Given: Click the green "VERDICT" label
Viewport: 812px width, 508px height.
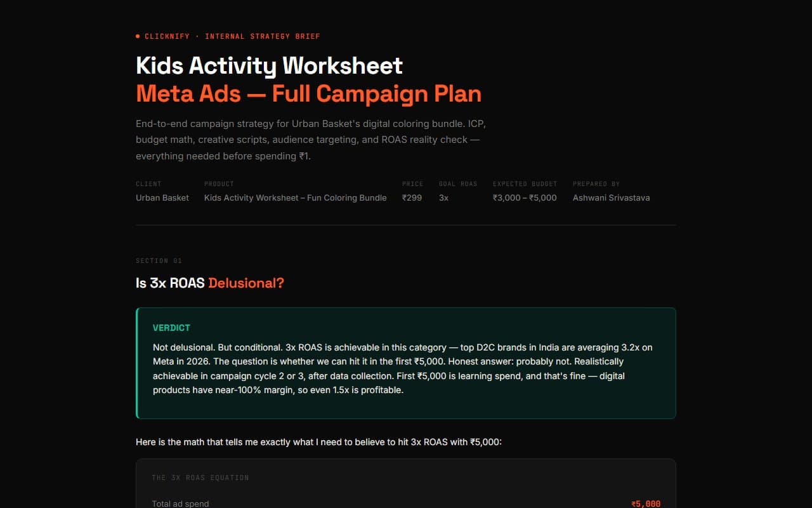Looking at the screenshot, I should click(171, 328).
